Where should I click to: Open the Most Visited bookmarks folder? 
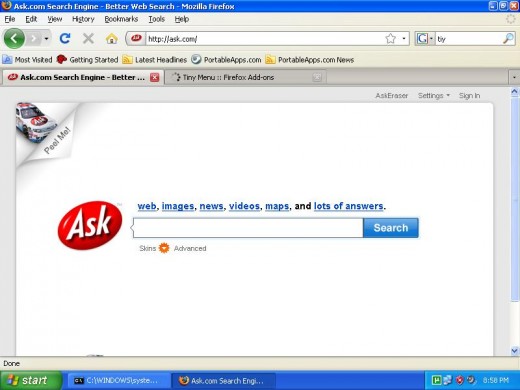point(27,60)
